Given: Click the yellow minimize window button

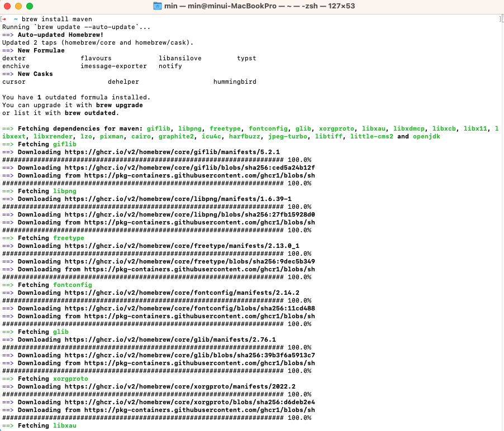Looking at the screenshot, I should [18, 6].
